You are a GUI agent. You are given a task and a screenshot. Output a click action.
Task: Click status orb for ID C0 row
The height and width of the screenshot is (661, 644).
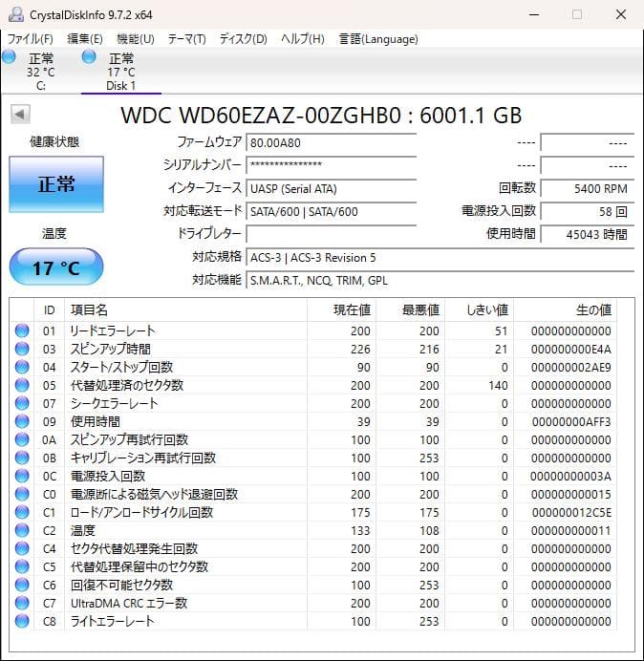point(22,494)
